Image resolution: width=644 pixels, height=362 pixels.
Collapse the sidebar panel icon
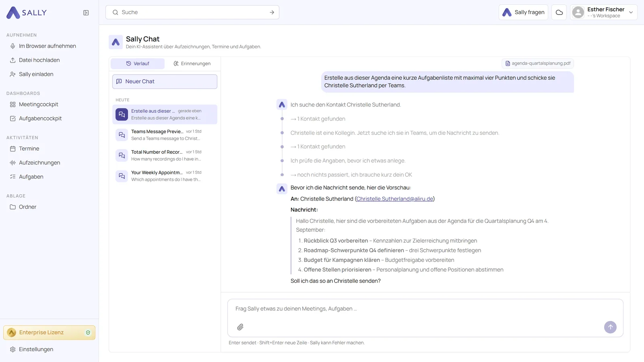pyautogui.click(x=86, y=13)
